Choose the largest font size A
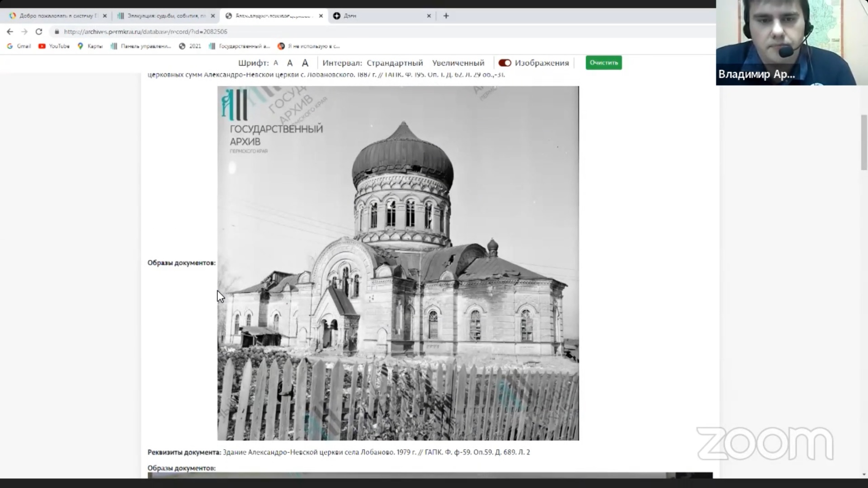The height and width of the screenshot is (488, 868). tap(305, 63)
